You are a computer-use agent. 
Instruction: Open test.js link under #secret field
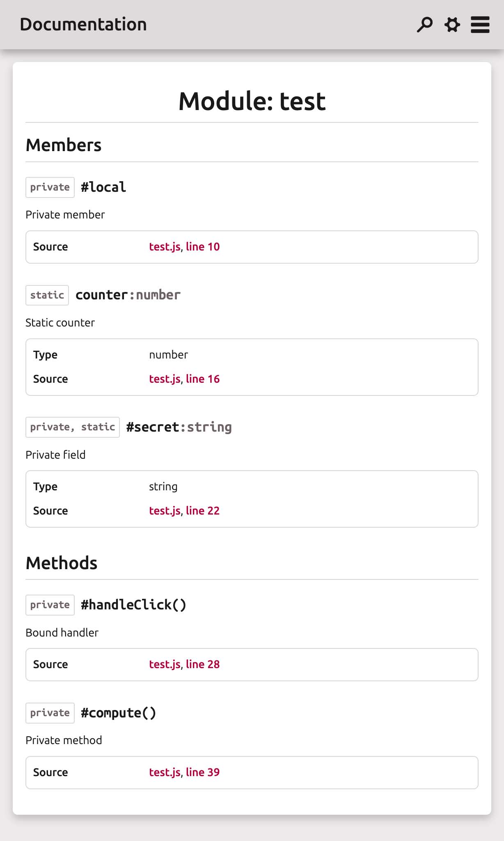pos(165,511)
